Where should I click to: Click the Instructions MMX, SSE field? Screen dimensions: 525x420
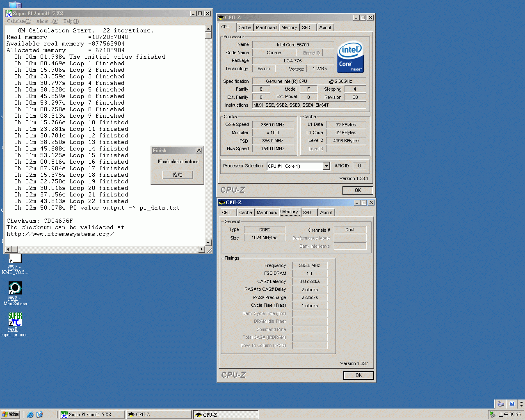pyautogui.click(x=309, y=105)
